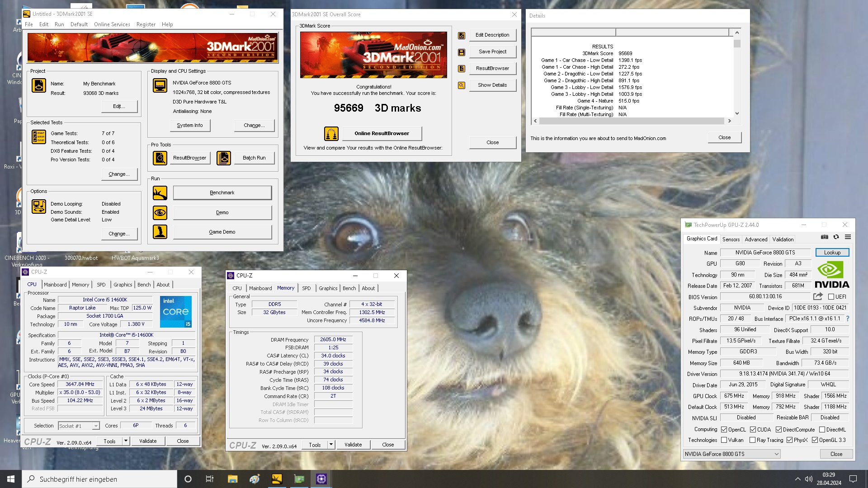Toggle the OpenCL checkbox
The height and width of the screenshot is (488, 868).
(724, 430)
